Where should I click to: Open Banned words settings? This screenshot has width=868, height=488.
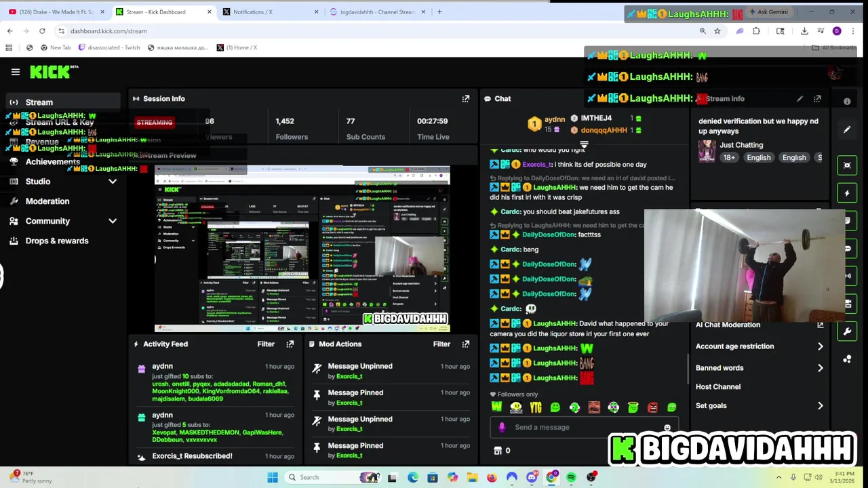pyautogui.click(x=759, y=368)
